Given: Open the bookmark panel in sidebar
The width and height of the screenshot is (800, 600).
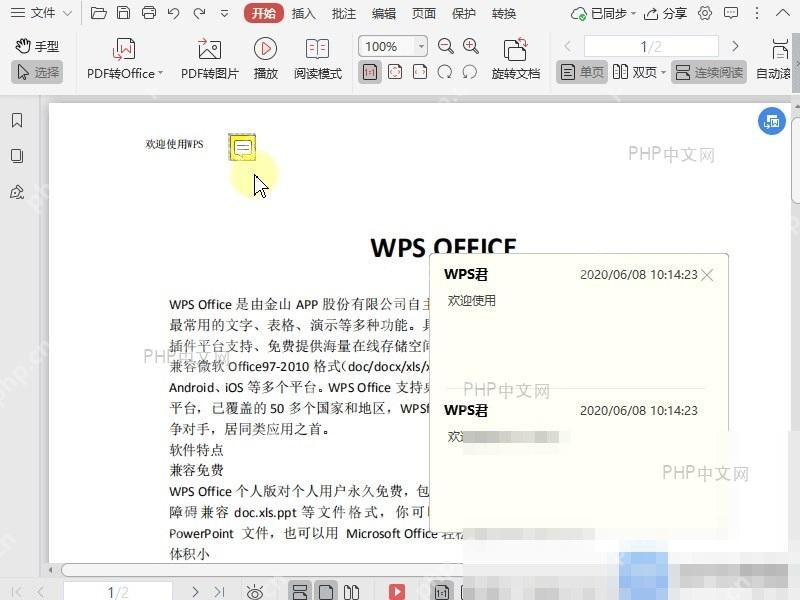Looking at the screenshot, I should 17,120.
